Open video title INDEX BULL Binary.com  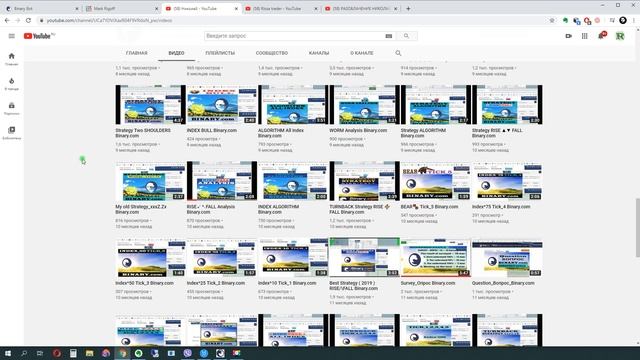(x=211, y=130)
